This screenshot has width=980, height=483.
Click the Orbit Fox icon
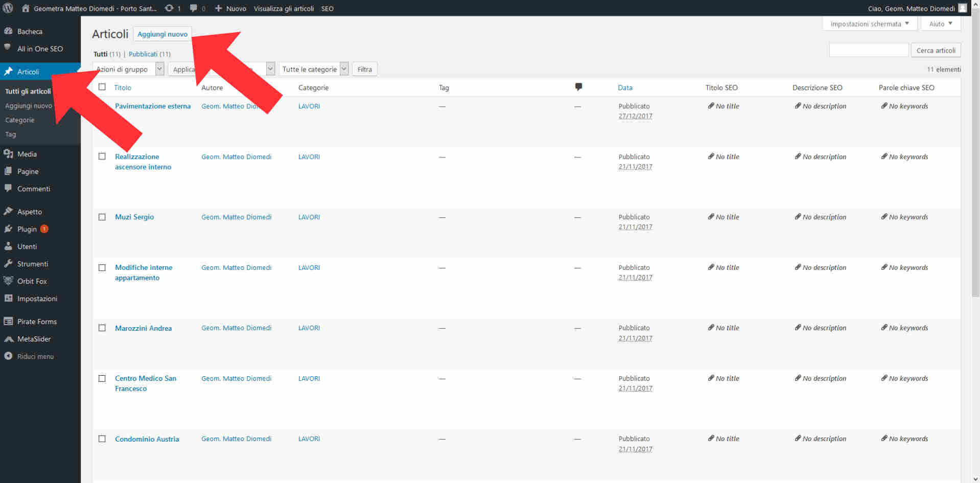click(x=8, y=281)
